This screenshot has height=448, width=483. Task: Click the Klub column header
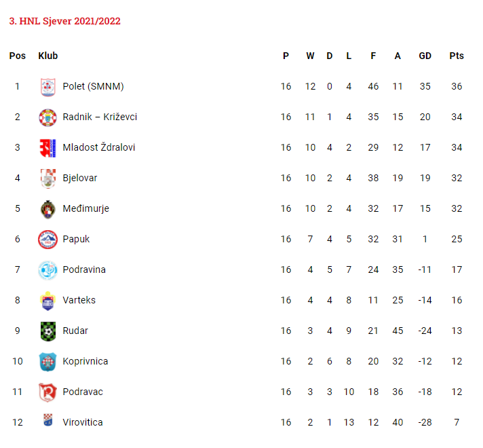47,56
